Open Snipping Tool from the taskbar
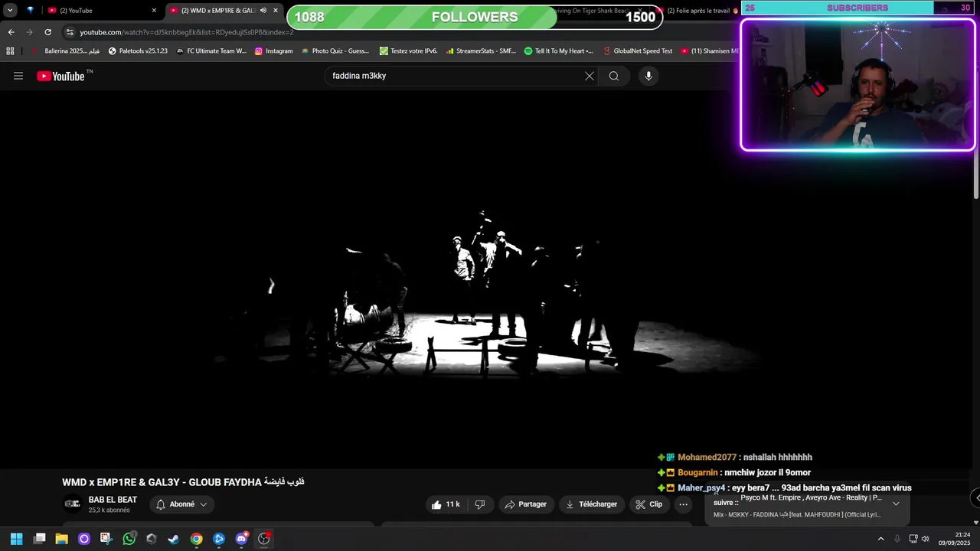This screenshot has height=551, width=980. (106, 539)
